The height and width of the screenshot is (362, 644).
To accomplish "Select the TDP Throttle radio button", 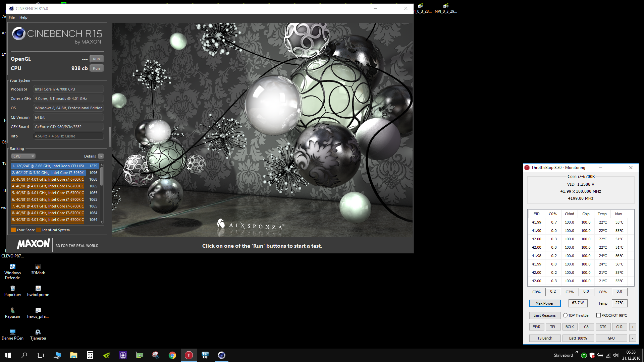I will [566, 315].
